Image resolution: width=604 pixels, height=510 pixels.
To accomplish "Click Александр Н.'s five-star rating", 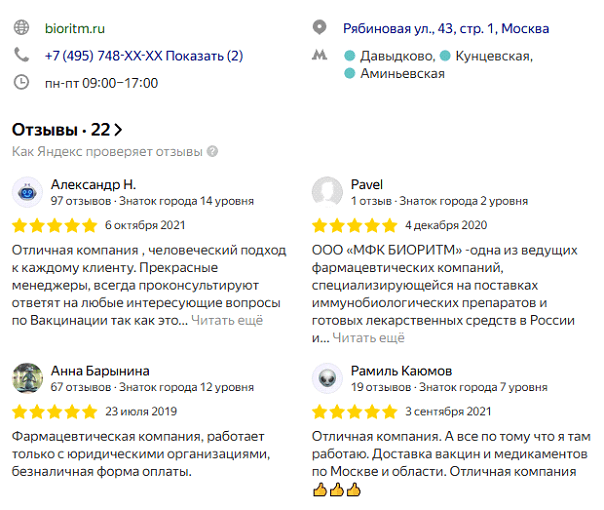I will point(54,224).
